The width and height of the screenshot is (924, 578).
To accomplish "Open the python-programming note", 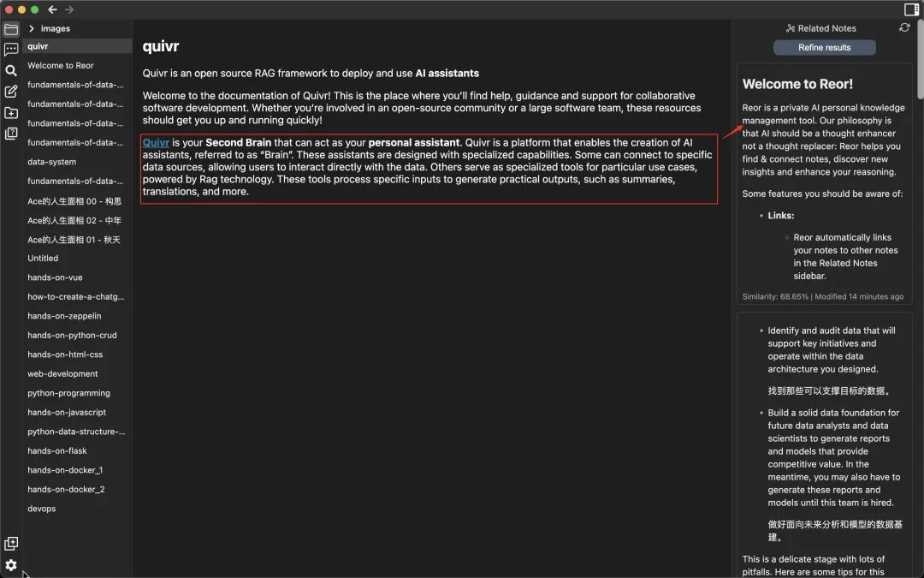I will tap(77, 393).
